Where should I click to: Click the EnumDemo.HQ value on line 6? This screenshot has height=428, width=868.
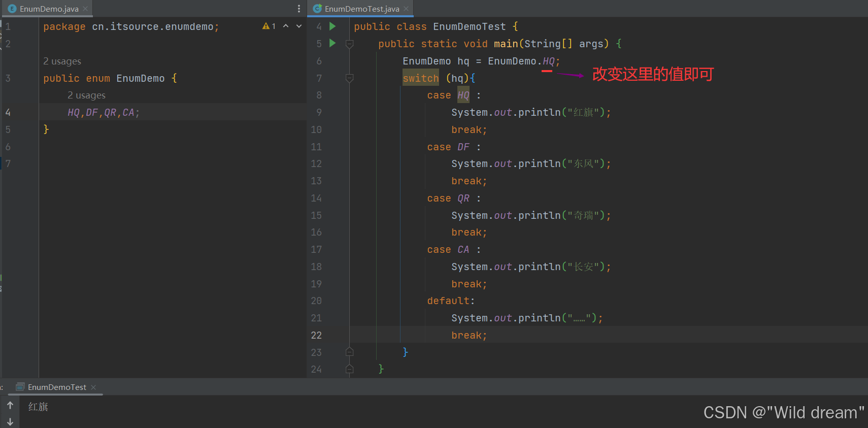click(521, 61)
